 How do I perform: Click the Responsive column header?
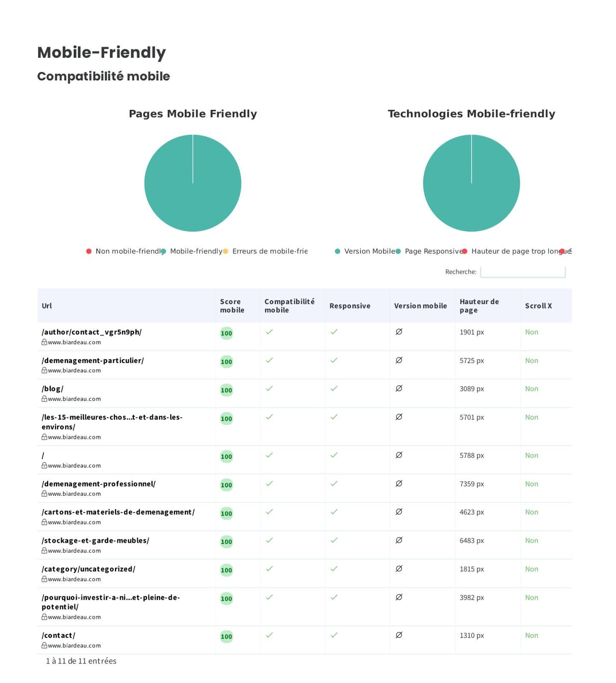point(350,306)
